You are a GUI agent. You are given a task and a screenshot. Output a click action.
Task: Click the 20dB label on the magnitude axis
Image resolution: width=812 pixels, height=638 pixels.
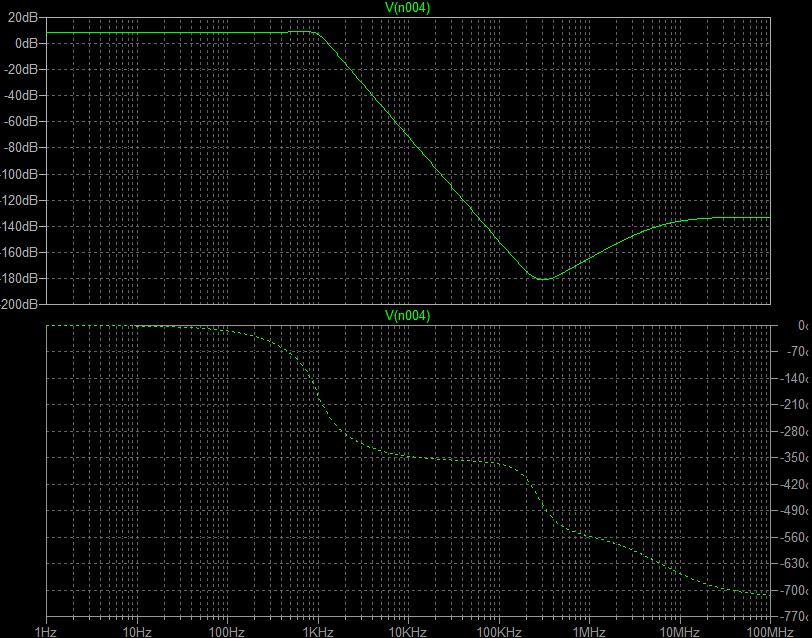coord(22,18)
